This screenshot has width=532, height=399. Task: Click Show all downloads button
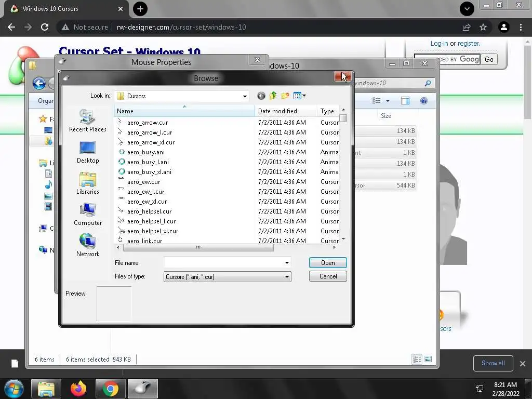click(493, 363)
